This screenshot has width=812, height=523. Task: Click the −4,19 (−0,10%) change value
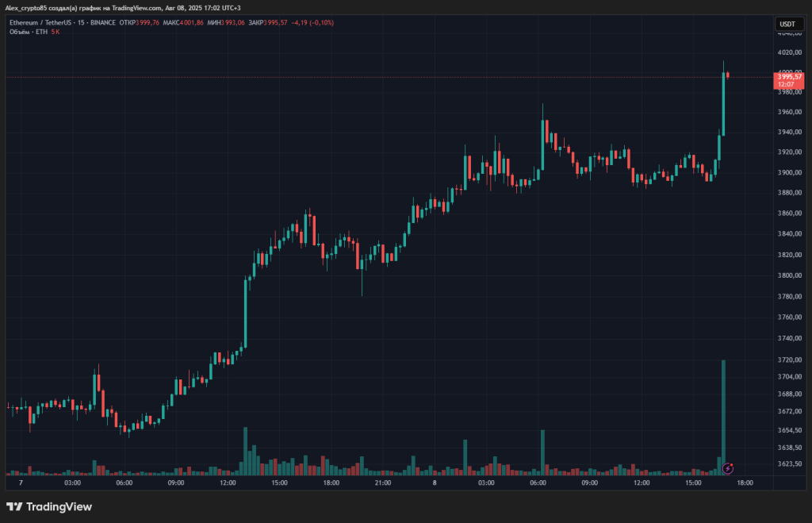tap(315, 23)
